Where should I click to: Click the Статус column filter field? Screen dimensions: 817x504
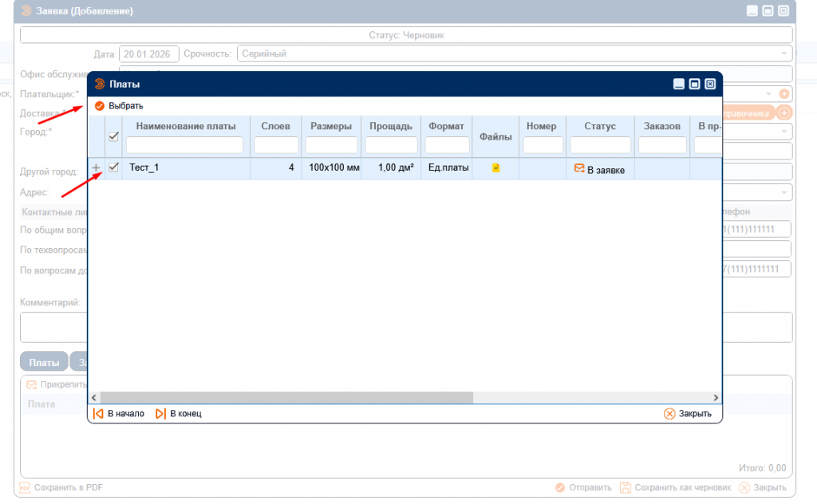[600, 145]
